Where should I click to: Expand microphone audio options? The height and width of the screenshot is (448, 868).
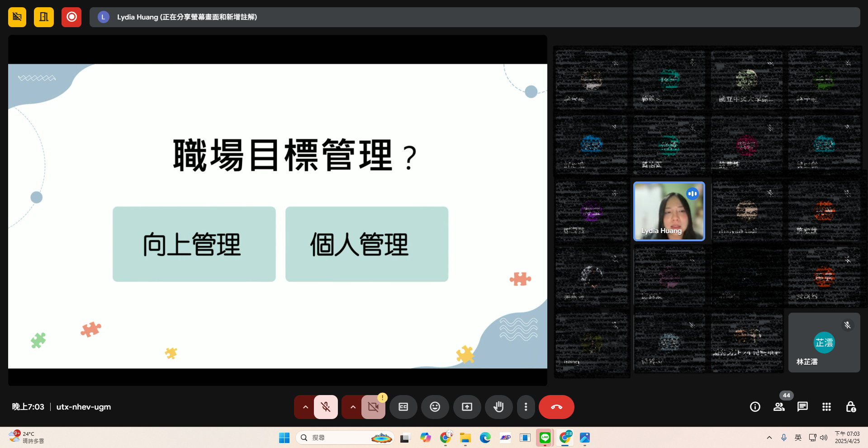[305, 406]
